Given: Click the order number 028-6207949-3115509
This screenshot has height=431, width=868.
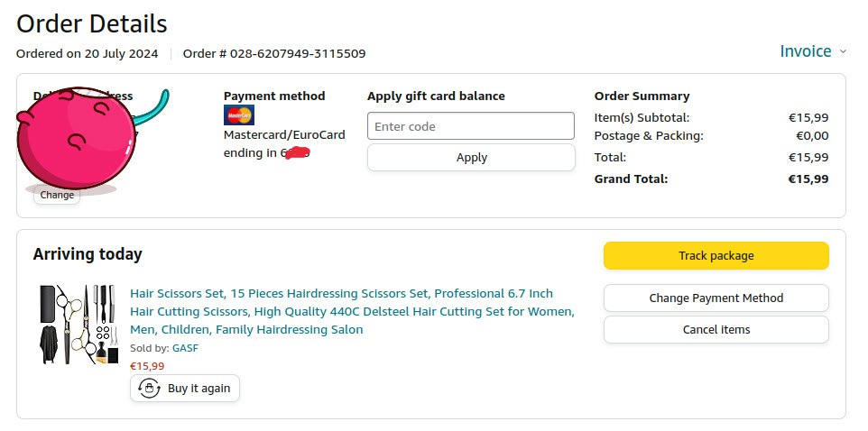Looking at the screenshot, I should click(x=297, y=53).
